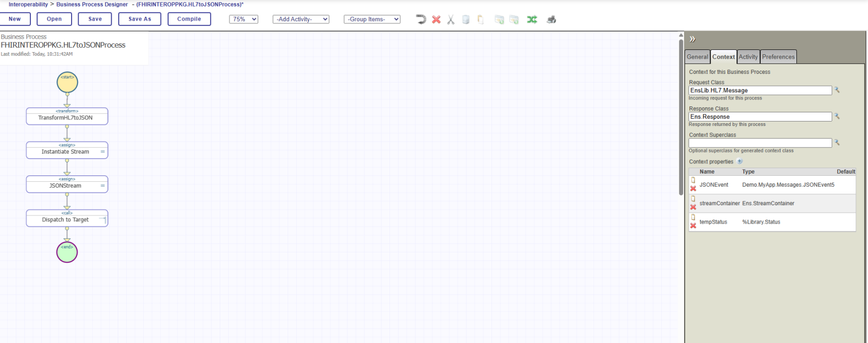Screen dimensions: 868x343
Task: Open class finder magnifier for Request Class
Action: click(x=837, y=90)
